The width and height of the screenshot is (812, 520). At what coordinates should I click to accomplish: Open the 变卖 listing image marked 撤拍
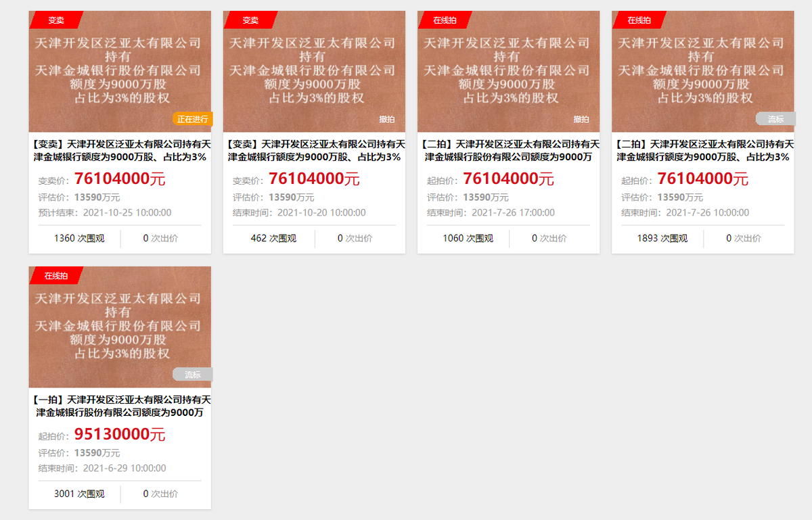tap(314, 71)
